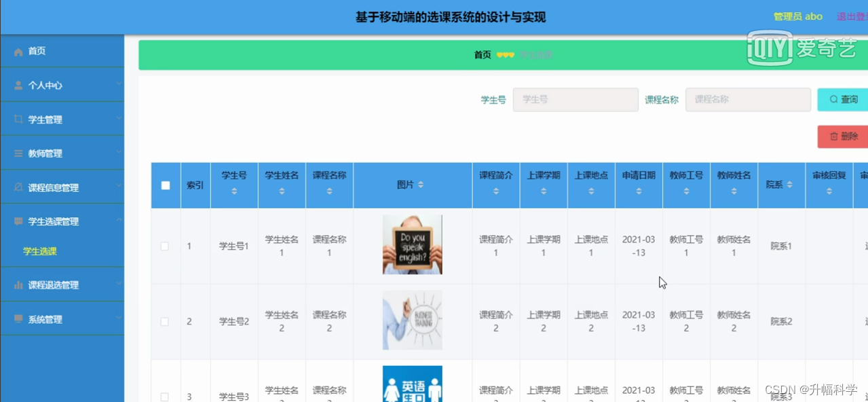This screenshot has height=402, width=868.
Task: Click inside the 课程名称 input field
Action: click(747, 99)
